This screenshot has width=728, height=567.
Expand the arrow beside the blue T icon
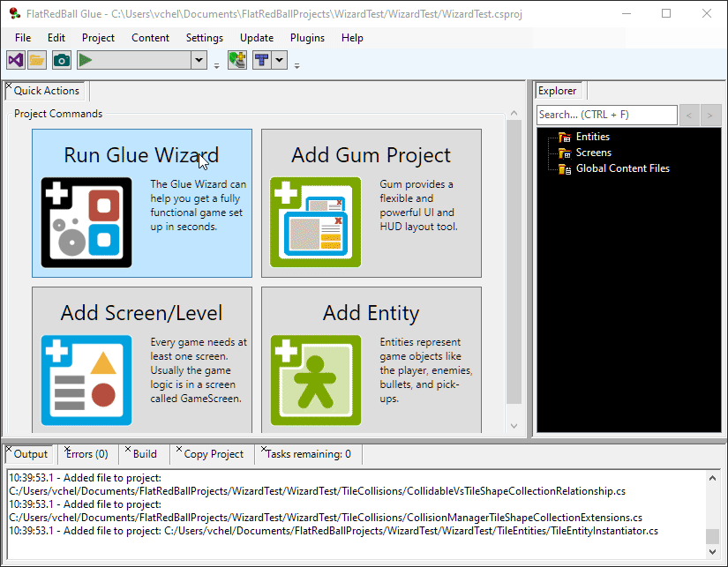280,60
